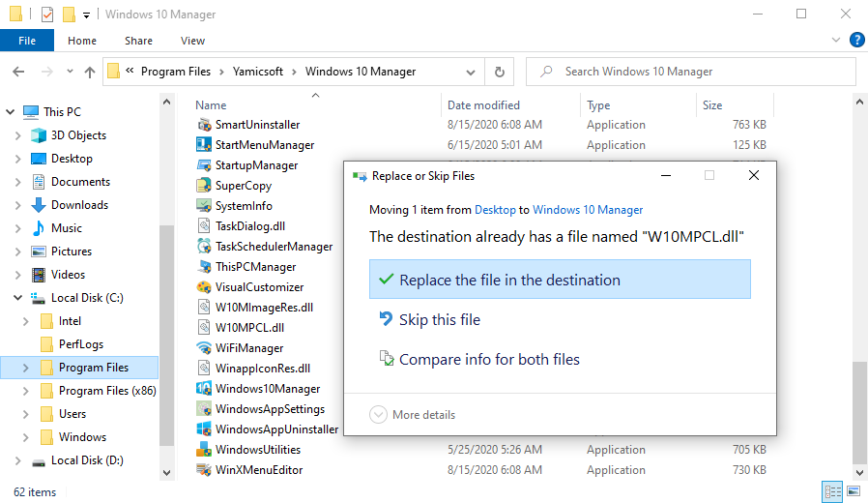Select Program Files (x86) folder
This screenshot has height=503, width=868.
tap(107, 391)
